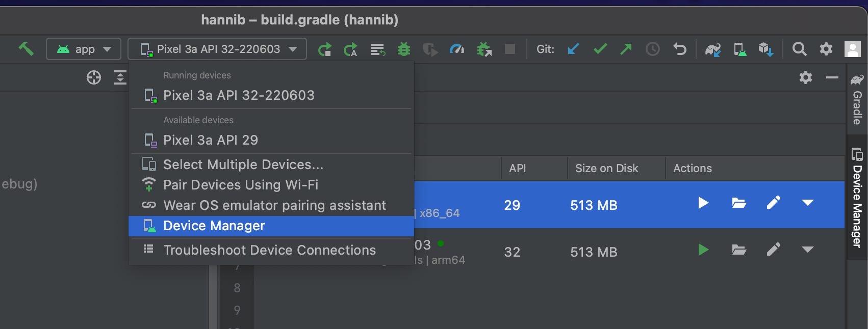Launch the API 29 device with play button
Viewport: 868px width, 329px height.
point(703,203)
